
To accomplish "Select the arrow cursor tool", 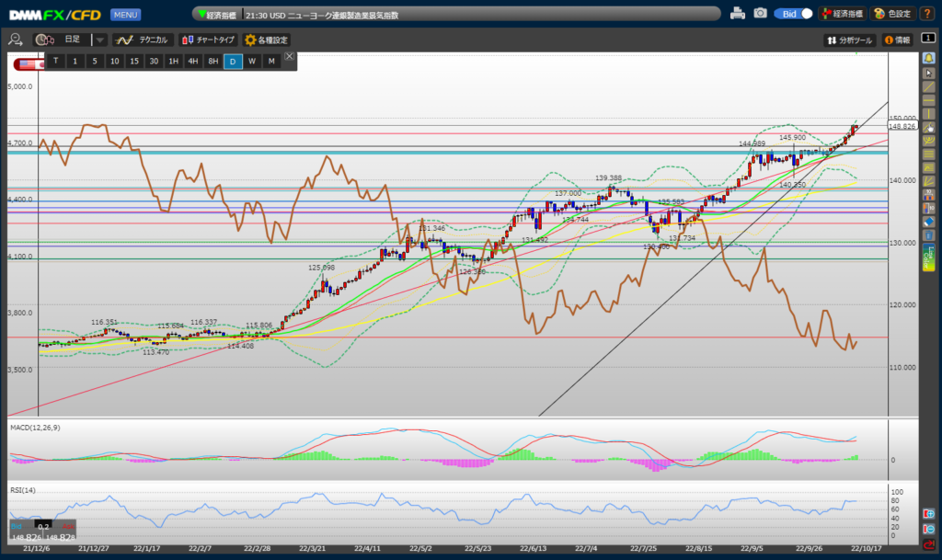I will coord(928,72).
